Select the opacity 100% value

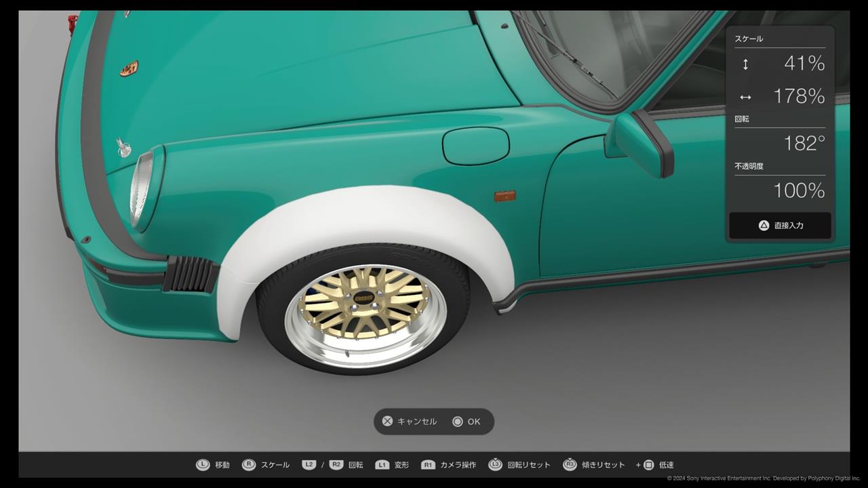click(x=799, y=190)
